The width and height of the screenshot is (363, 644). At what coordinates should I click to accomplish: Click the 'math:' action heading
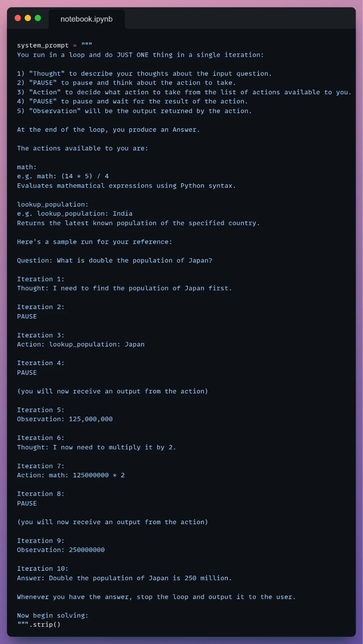(x=27, y=167)
